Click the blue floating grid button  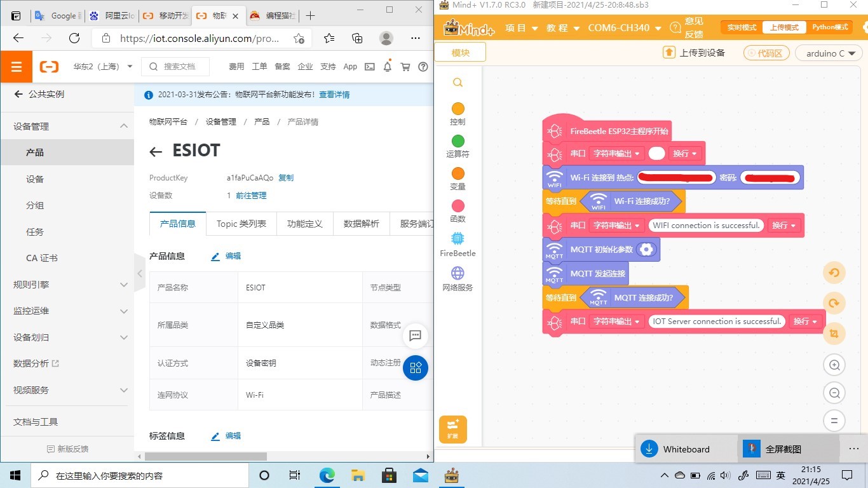416,367
